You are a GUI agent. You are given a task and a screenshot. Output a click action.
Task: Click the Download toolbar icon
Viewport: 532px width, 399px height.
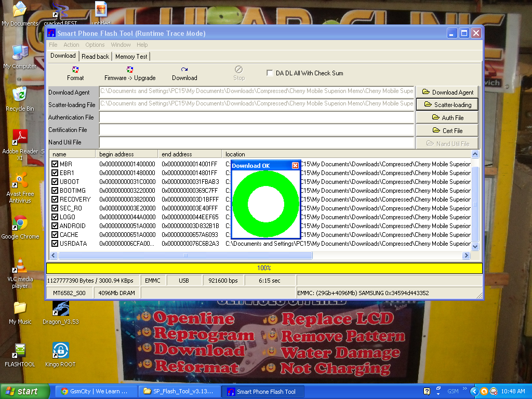184,73
